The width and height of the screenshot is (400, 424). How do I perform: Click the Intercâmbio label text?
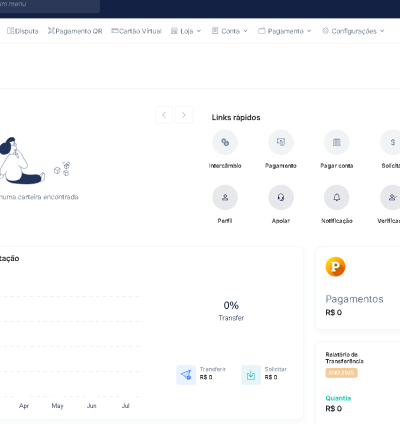(225, 166)
